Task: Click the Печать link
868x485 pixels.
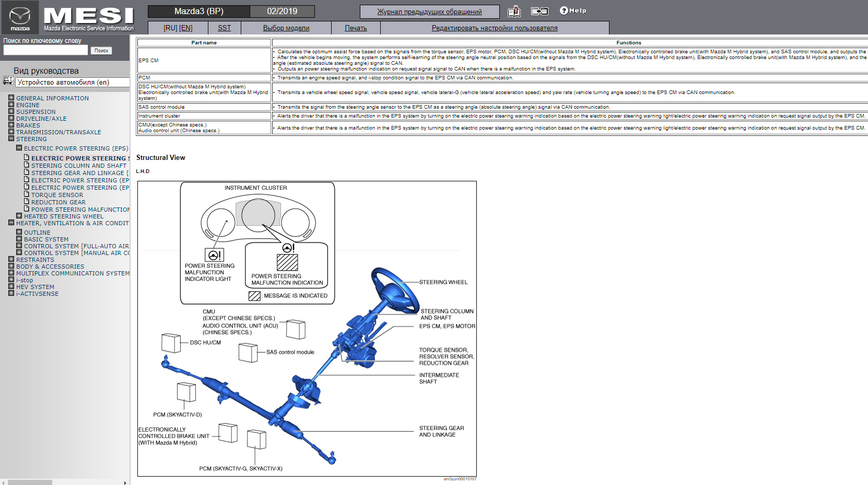Action: click(356, 28)
